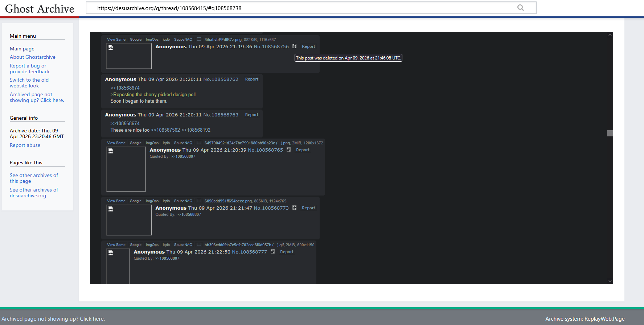The image size is (644, 325).
Task: Tick the checkbox before the bb396cdd0fcb… gif filename
Action: 199,244
